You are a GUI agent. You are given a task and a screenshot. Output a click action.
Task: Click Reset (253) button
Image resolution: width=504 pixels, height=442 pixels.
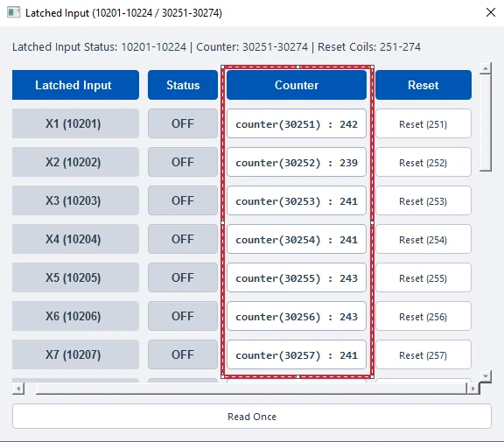[423, 201]
